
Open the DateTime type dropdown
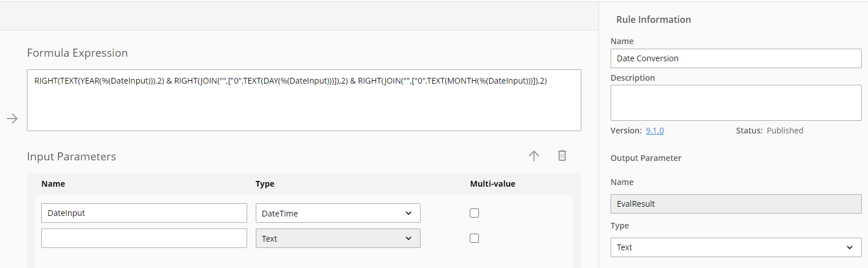coord(338,213)
